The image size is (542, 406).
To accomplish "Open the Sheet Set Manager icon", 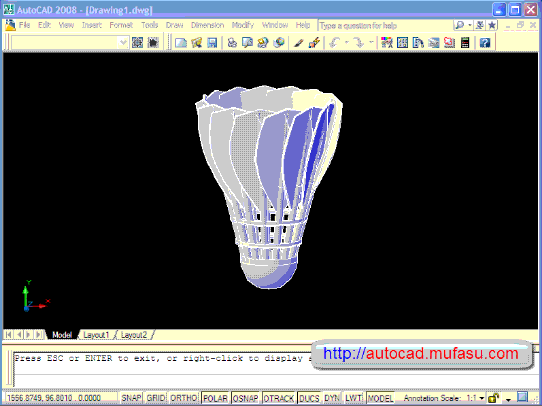I will [x=434, y=43].
